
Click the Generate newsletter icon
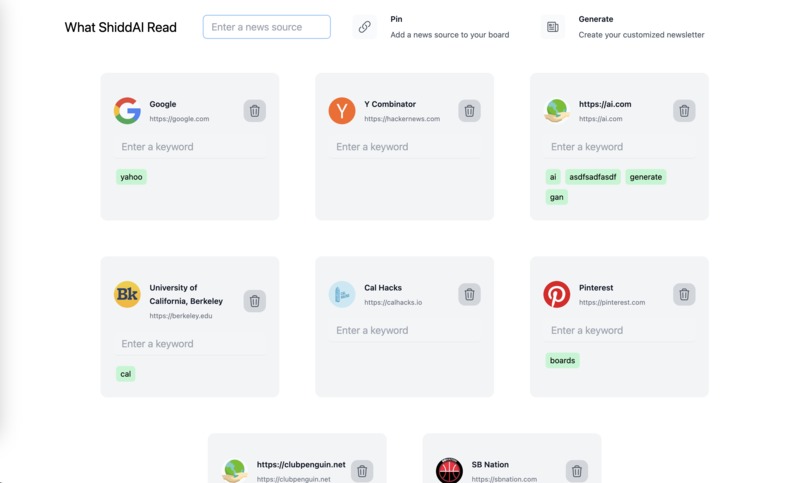coord(553,27)
